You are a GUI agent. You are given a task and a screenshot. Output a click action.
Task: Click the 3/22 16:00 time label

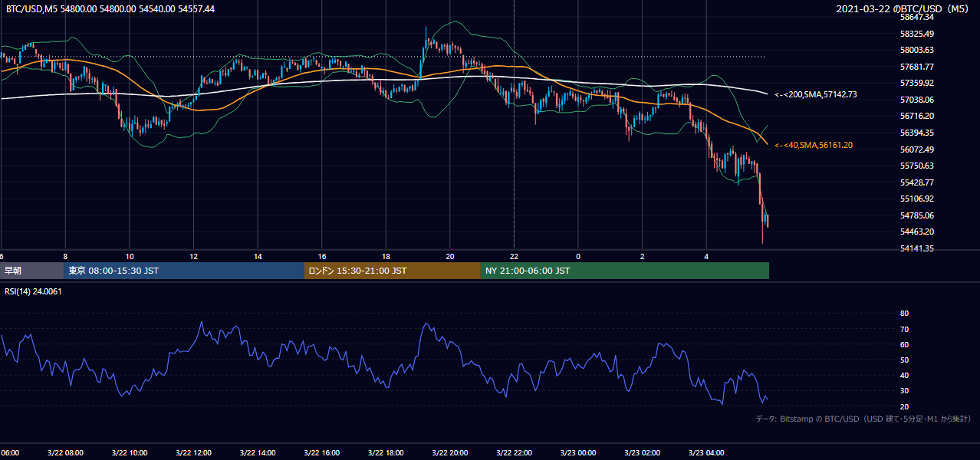pyautogui.click(x=322, y=452)
